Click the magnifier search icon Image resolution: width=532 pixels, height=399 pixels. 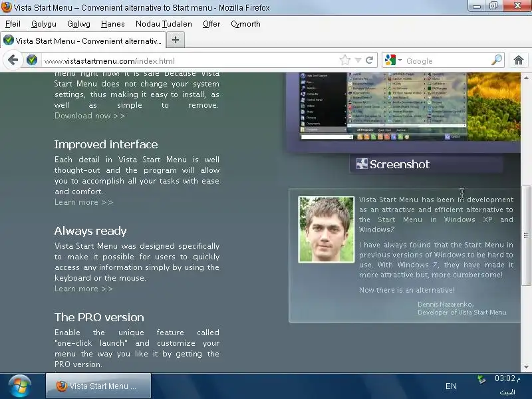[x=496, y=61]
